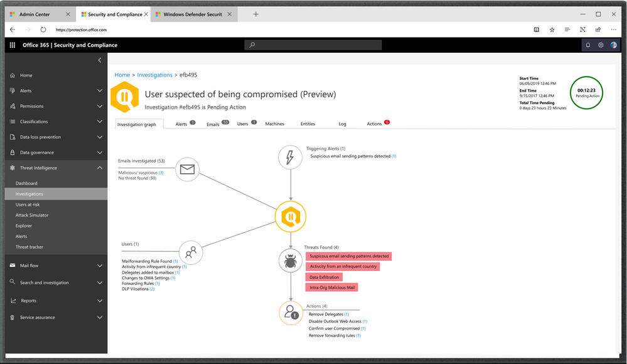
Task: Open the Log tab
Action: 342,124
